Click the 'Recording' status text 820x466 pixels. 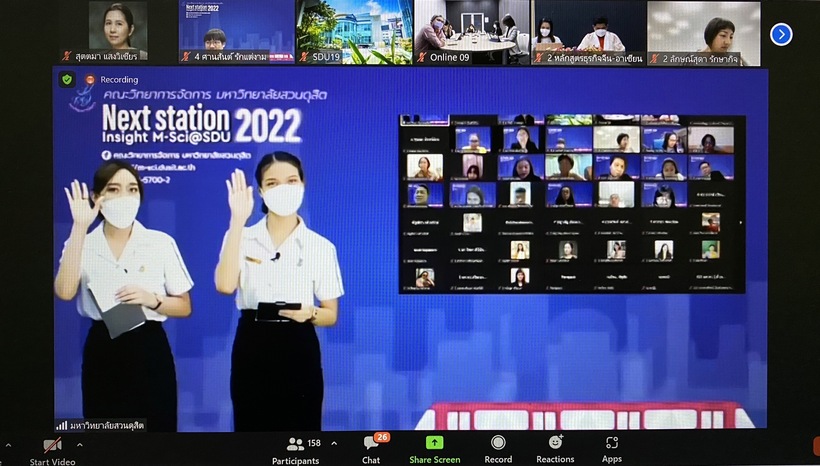119,79
